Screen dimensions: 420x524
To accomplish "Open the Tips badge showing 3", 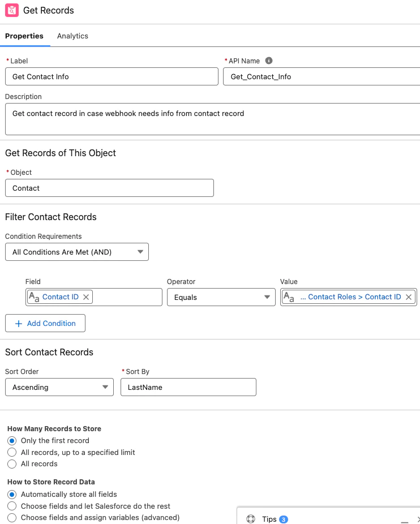I will click(284, 519).
